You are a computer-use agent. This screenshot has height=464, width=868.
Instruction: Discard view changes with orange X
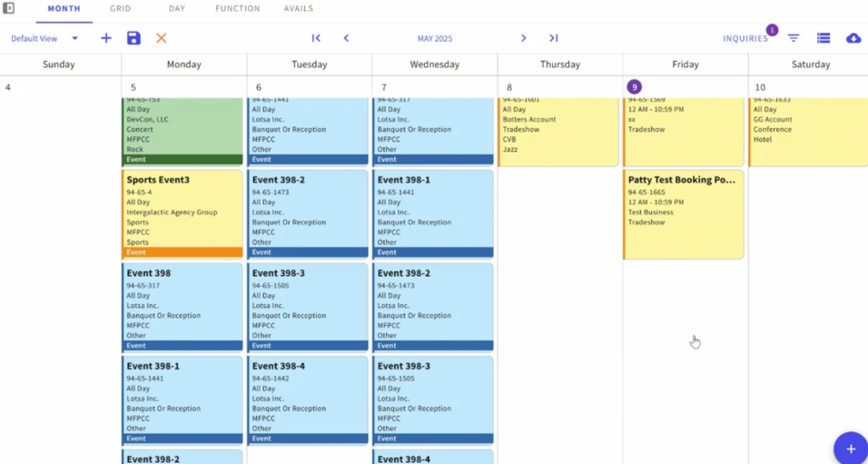pyautogui.click(x=161, y=38)
